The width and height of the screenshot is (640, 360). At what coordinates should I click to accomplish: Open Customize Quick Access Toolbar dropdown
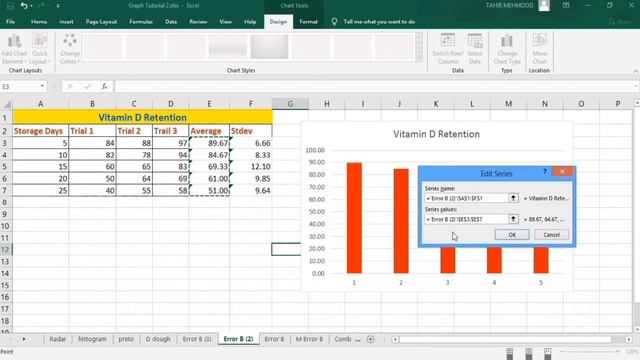pyautogui.click(x=58, y=6)
